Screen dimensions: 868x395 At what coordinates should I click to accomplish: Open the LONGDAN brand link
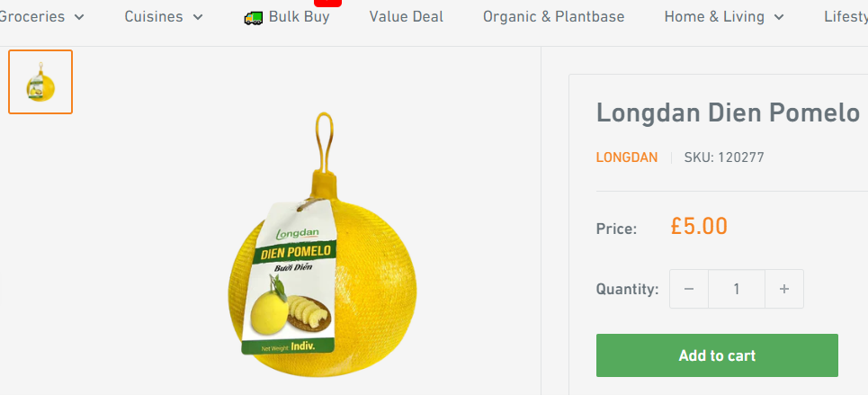[627, 157]
